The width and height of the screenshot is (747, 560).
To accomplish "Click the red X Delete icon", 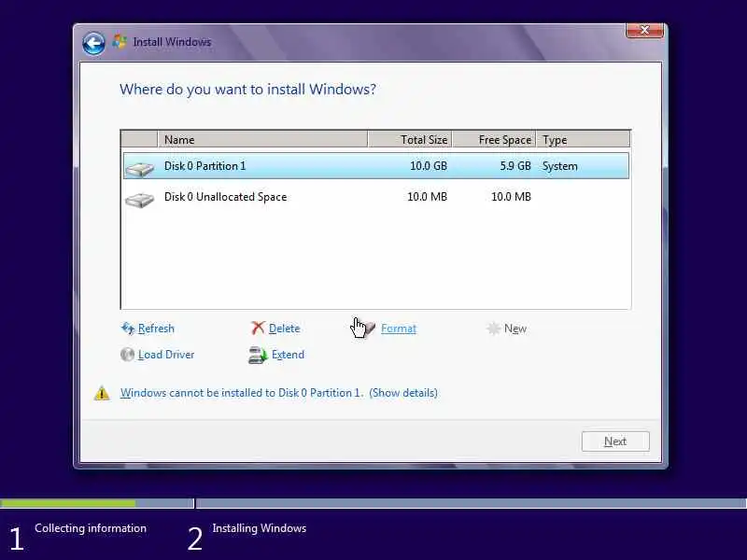I will (x=258, y=328).
